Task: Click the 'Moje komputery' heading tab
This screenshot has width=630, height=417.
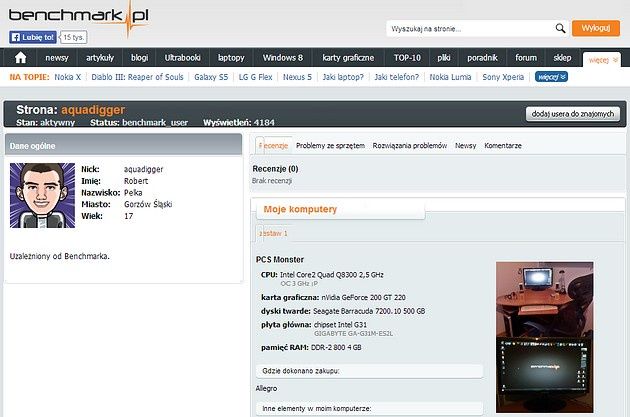Action: coord(300,209)
